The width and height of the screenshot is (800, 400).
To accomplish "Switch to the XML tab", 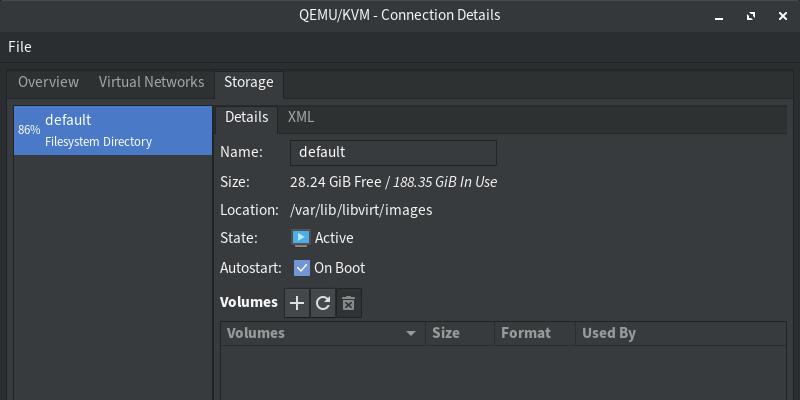I will click(301, 117).
